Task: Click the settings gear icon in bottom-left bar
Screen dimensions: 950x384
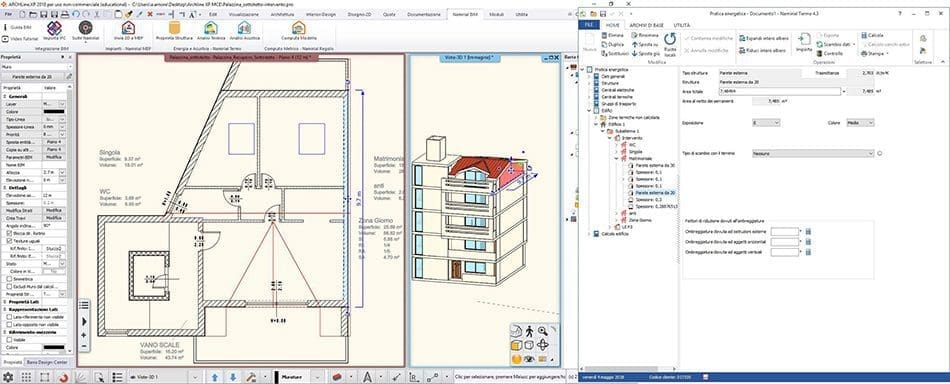Action: click(7, 377)
